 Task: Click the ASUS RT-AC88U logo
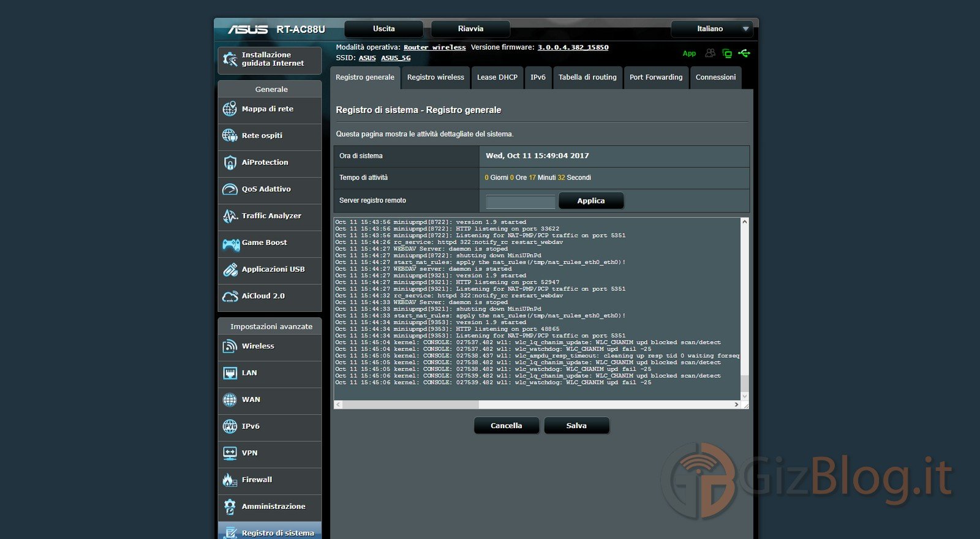point(276,29)
